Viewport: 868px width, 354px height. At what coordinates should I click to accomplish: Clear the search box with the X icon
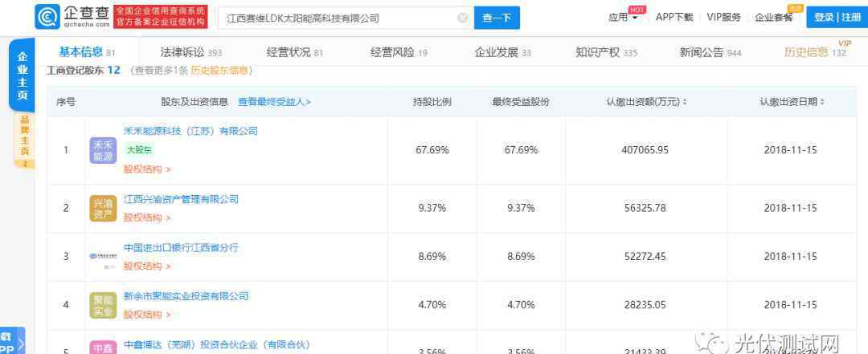[463, 18]
